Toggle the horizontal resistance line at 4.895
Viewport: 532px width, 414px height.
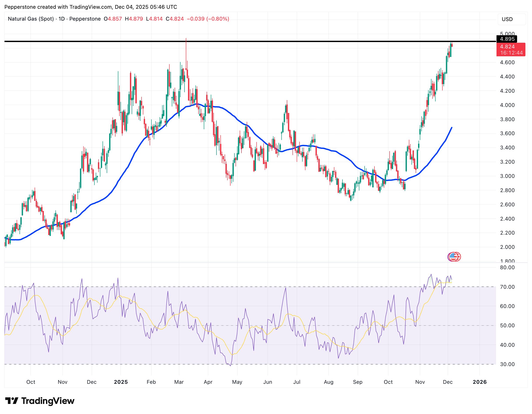point(244,41)
